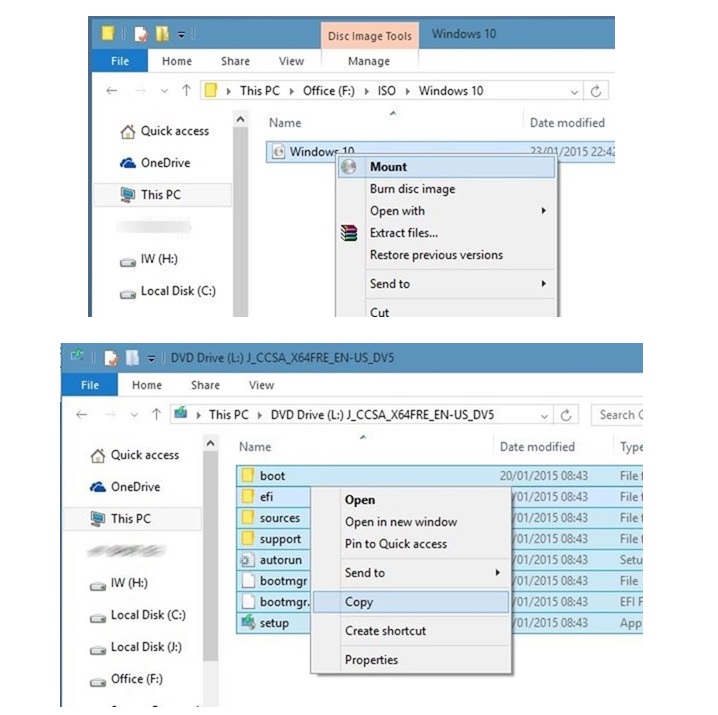The image size is (718, 715).
Task: Select the bootmgr file
Action: tap(273, 581)
